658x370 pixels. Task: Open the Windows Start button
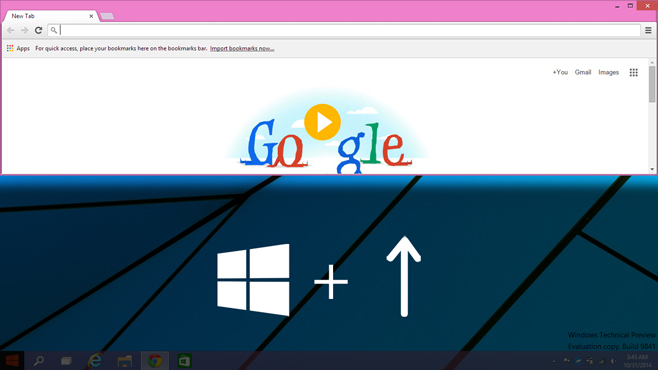click(12, 360)
